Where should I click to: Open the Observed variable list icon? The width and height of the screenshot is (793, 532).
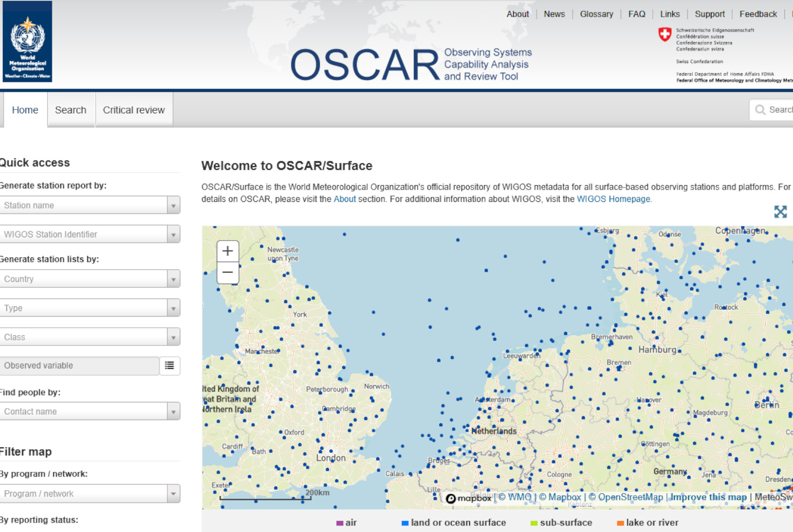[x=169, y=366]
